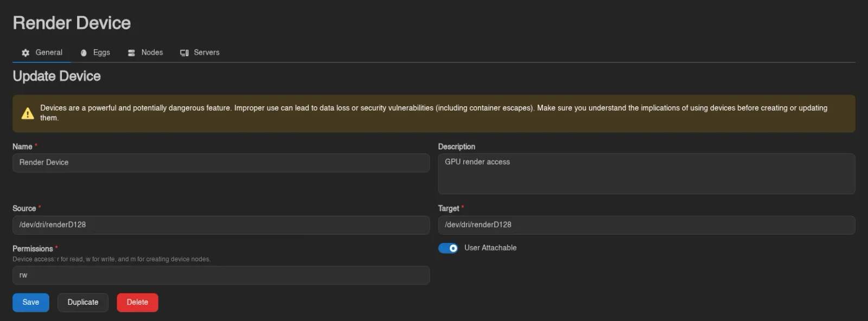Click the Permissions label

pos(33,249)
